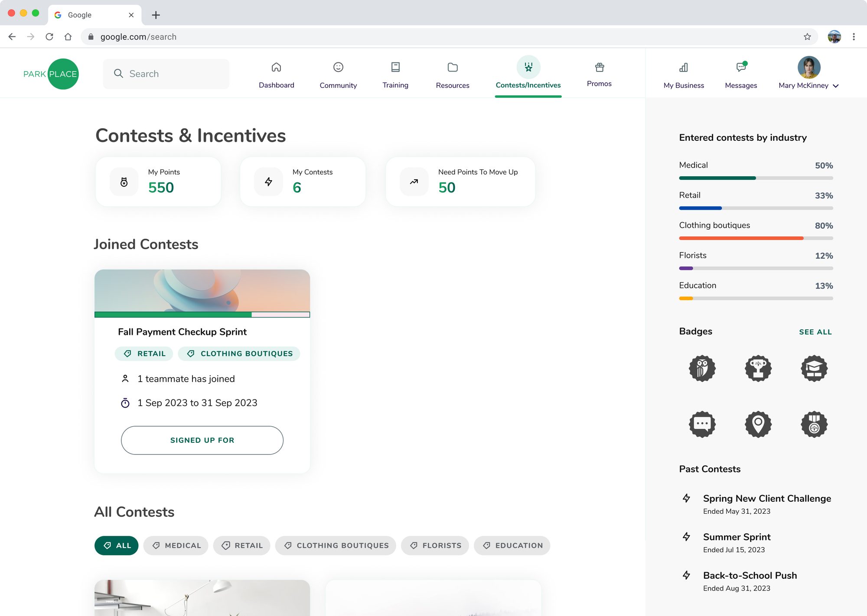Filter All Contests by MEDICAL
The width and height of the screenshot is (867, 616).
pyautogui.click(x=176, y=545)
